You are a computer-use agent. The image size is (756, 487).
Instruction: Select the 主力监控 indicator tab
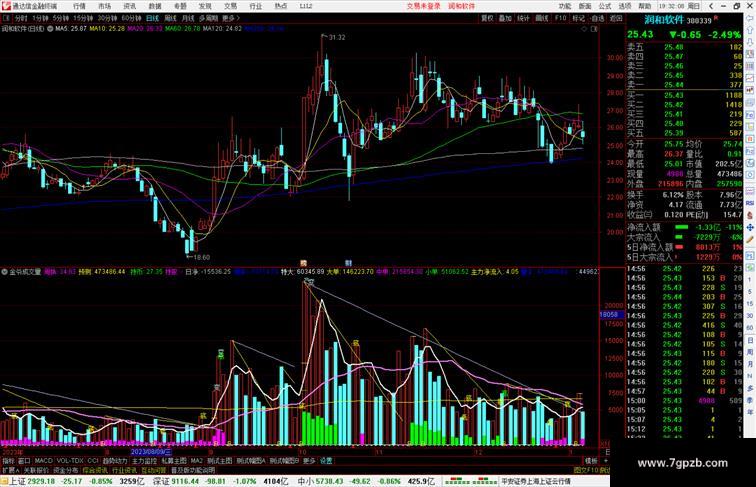tap(145, 461)
